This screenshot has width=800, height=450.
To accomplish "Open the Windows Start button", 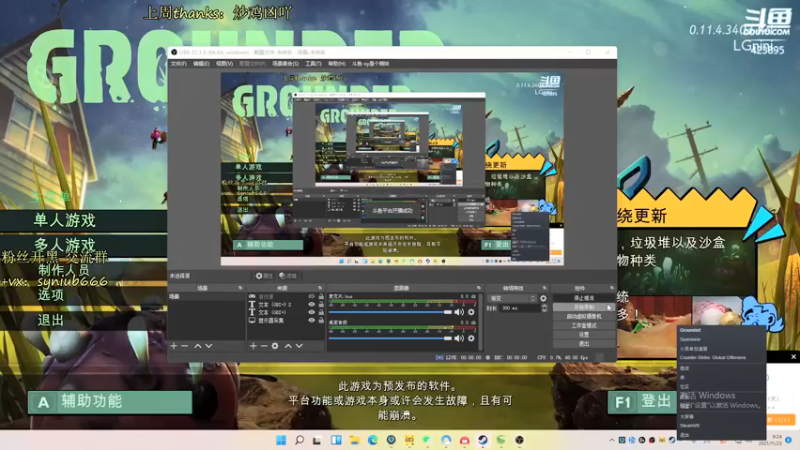I will (x=281, y=440).
